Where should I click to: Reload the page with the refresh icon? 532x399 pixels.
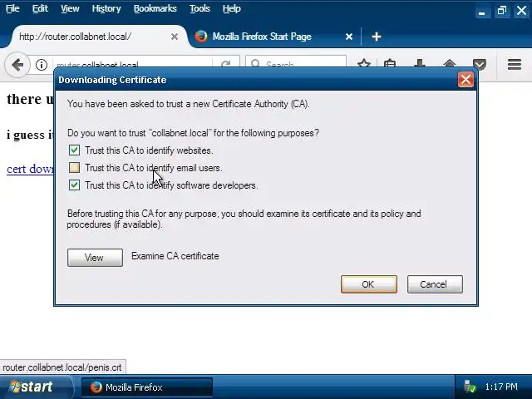pos(225,64)
